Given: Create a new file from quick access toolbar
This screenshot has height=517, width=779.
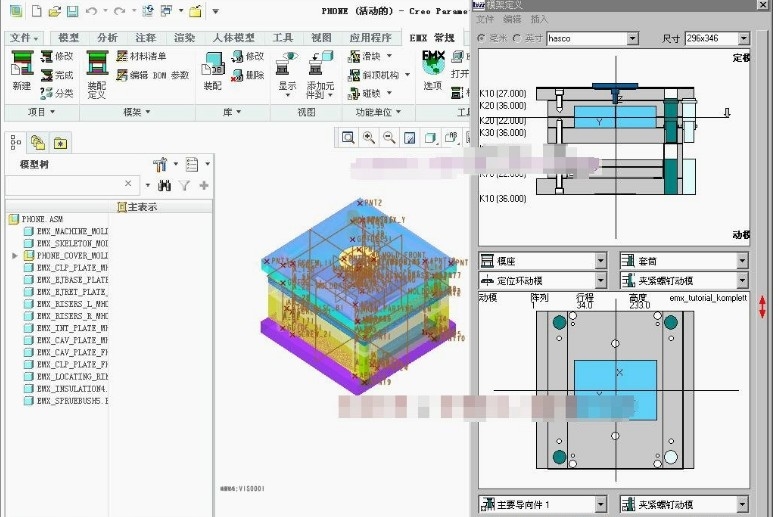Looking at the screenshot, I should [x=36, y=11].
